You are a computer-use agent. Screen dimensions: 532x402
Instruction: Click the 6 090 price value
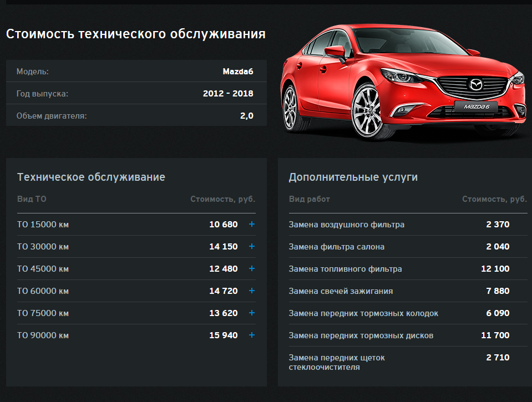coord(498,313)
